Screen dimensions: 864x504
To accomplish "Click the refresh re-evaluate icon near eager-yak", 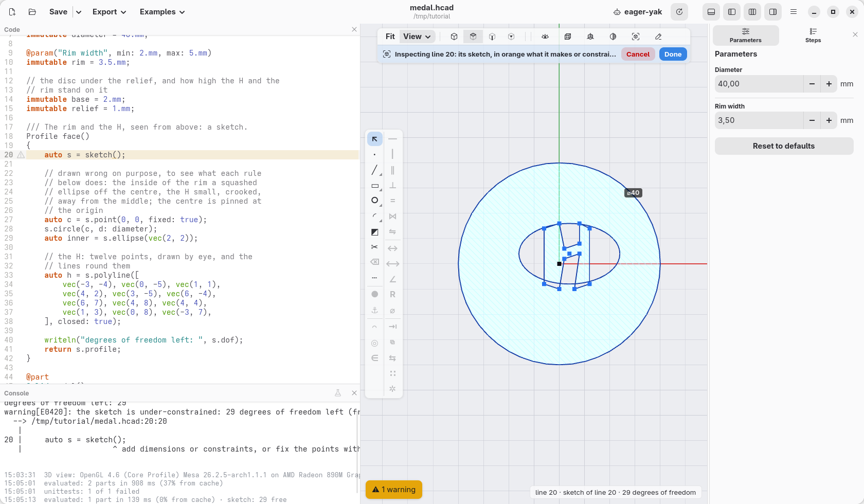I will click(x=679, y=12).
